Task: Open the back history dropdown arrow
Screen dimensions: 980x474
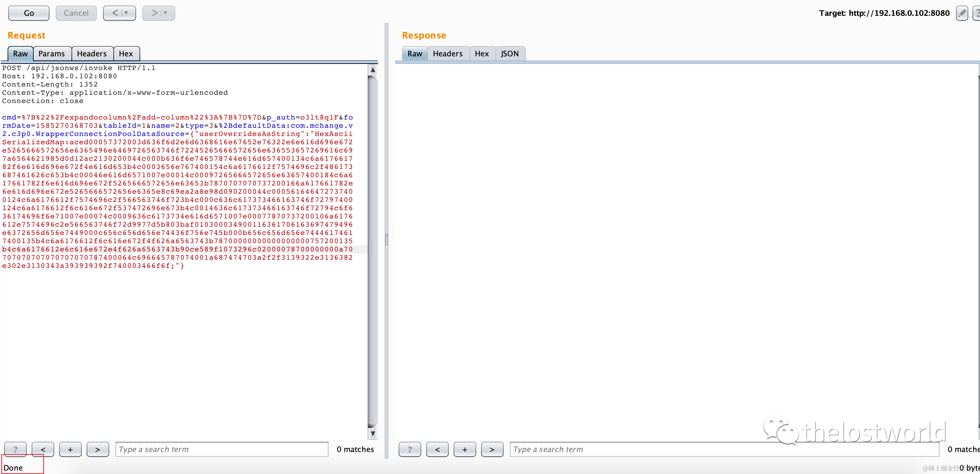Action: (127, 13)
